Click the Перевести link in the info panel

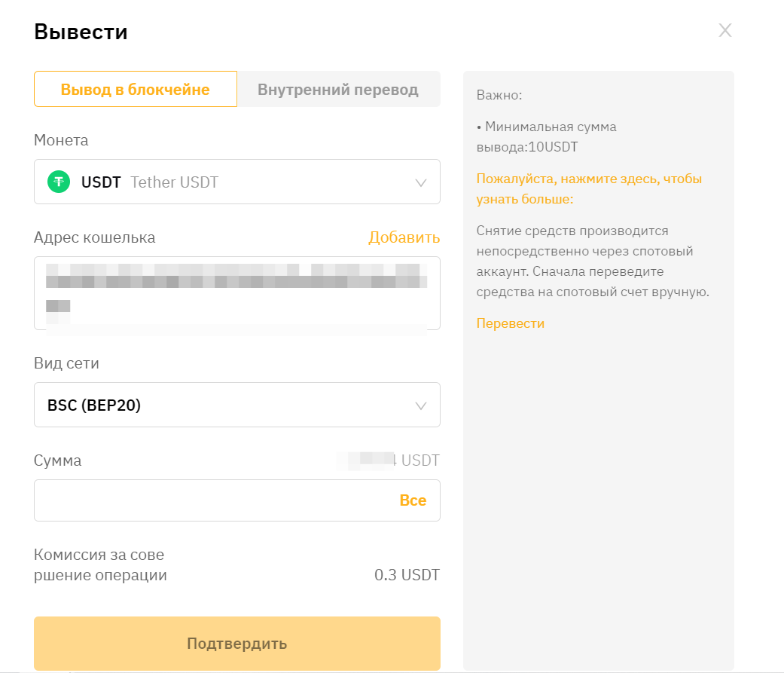click(x=510, y=323)
